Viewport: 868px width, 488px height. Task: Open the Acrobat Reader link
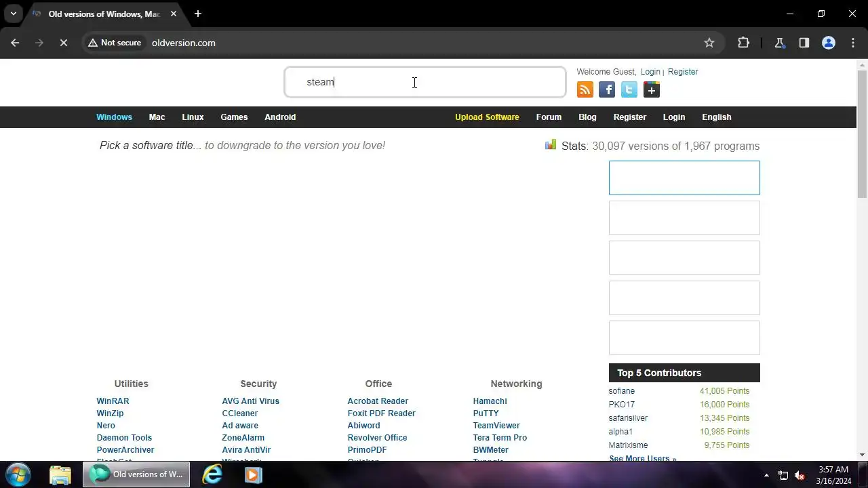378,401
